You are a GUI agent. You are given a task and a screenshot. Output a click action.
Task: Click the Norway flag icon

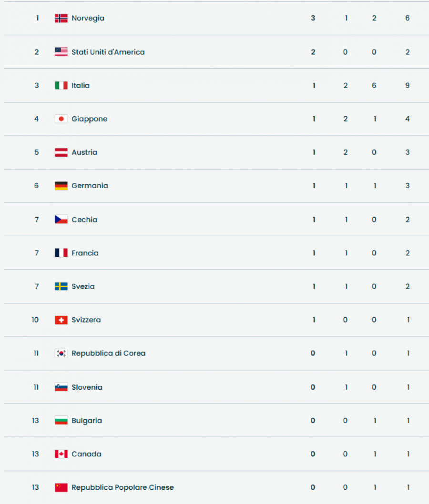61,19
